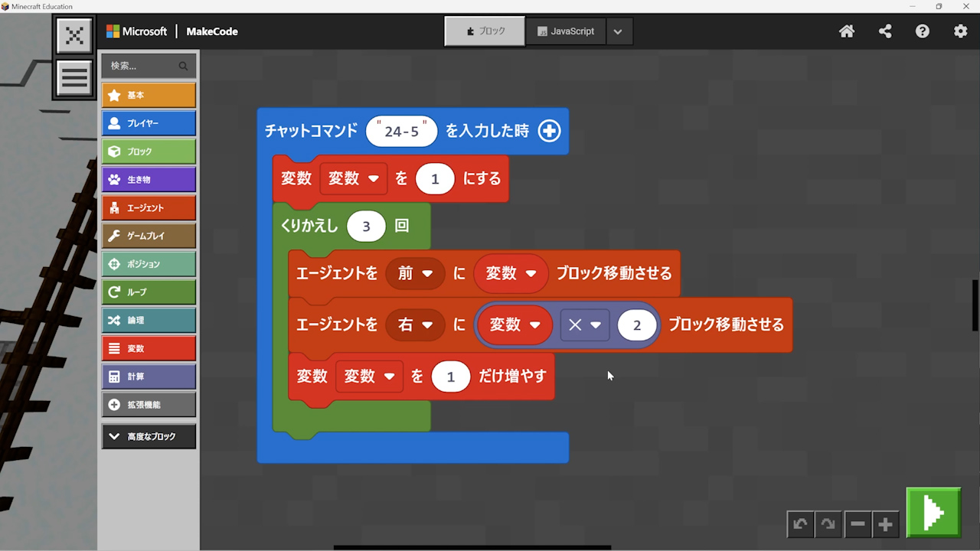Click the Share project icon

(x=885, y=31)
